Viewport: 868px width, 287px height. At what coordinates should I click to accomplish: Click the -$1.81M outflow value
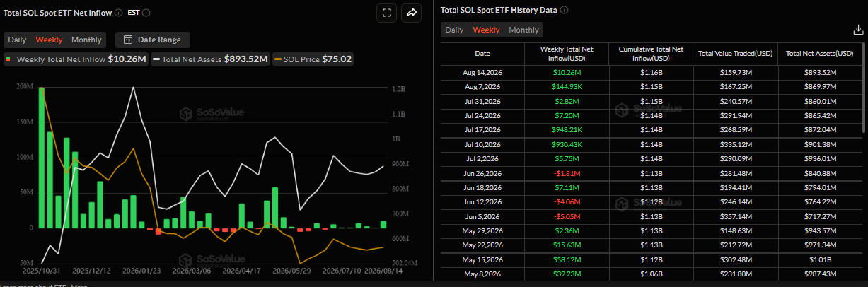(566, 173)
